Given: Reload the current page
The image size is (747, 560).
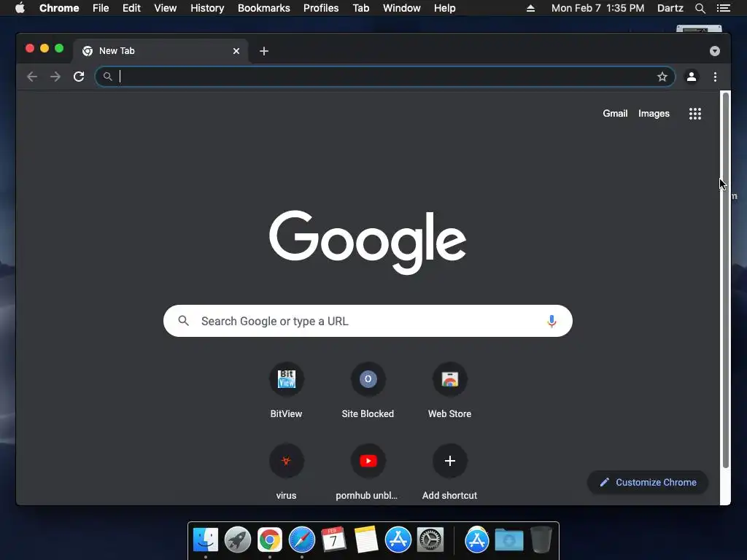Looking at the screenshot, I should tap(79, 77).
